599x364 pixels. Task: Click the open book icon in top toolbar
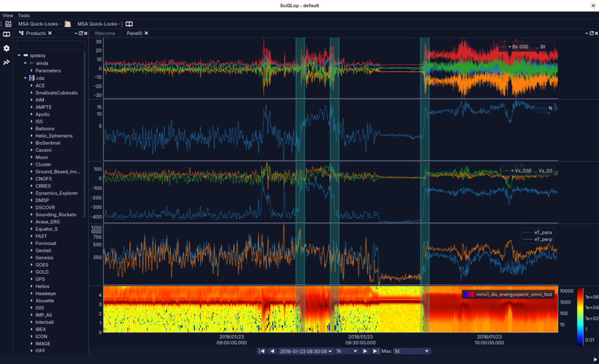click(129, 23)
